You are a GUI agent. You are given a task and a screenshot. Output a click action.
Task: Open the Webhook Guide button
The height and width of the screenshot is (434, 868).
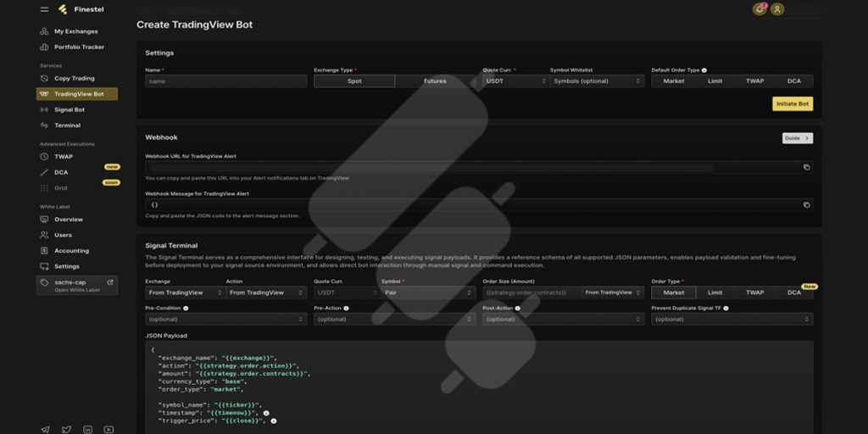pyautogui.click(x=798, y=138)
